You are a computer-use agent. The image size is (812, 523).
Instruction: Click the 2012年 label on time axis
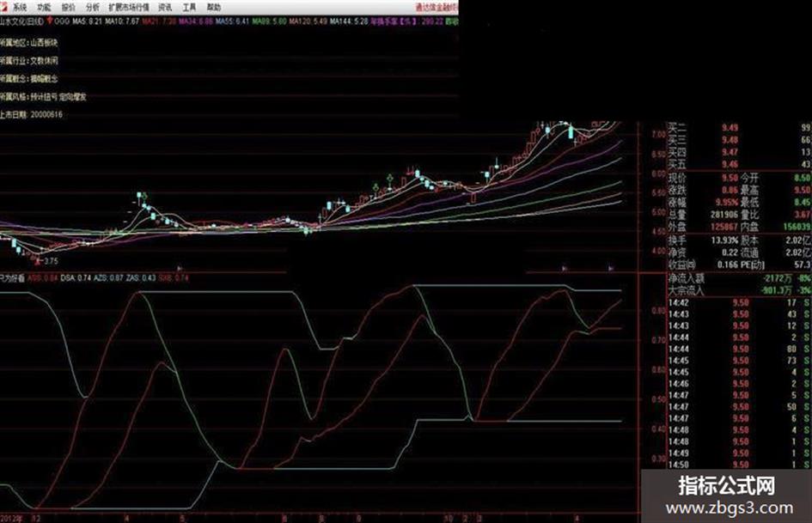click(x=12, y=519)
